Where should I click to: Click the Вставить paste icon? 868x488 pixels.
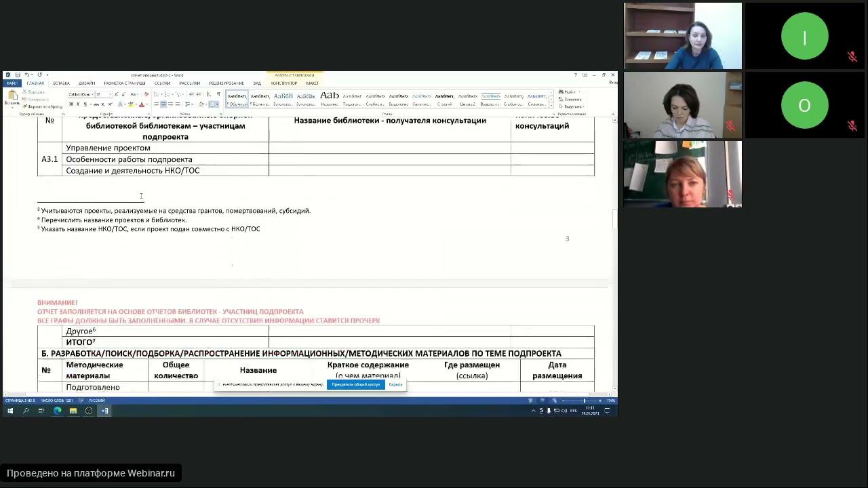[12, 95]
